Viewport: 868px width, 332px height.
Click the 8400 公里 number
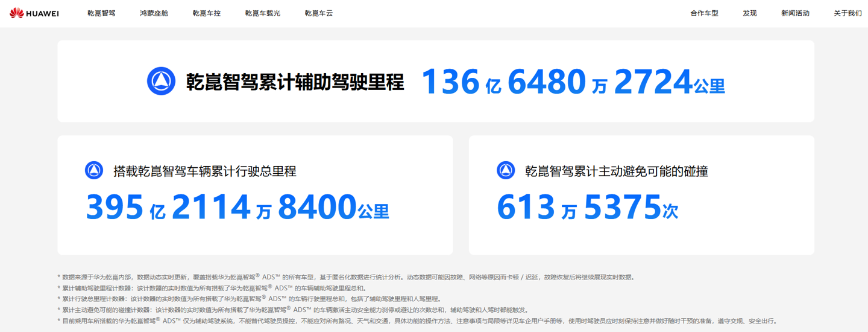click(x=333, y=207)
